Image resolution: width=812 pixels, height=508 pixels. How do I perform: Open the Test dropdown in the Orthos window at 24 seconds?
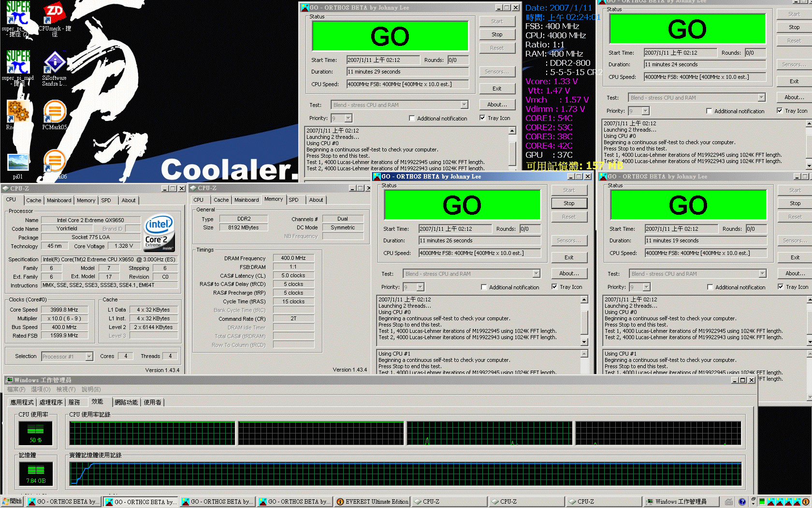761,98
